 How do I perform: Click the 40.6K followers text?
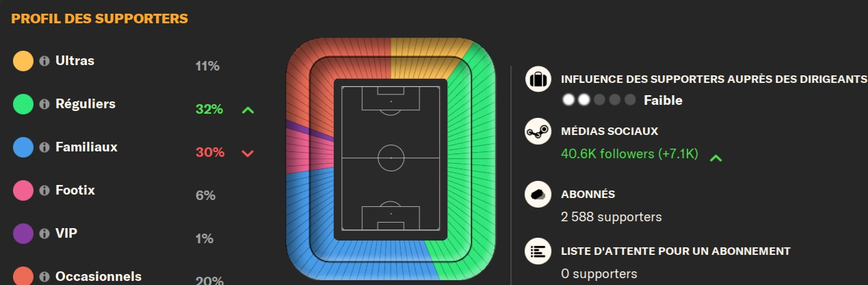coord(629,154)
